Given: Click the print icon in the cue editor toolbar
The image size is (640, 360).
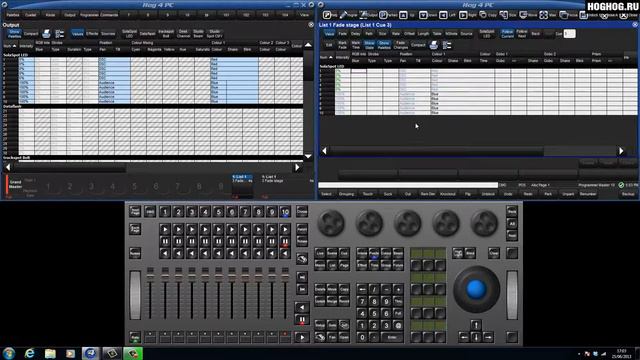Looking at the screenshot, I should point(433,45).
